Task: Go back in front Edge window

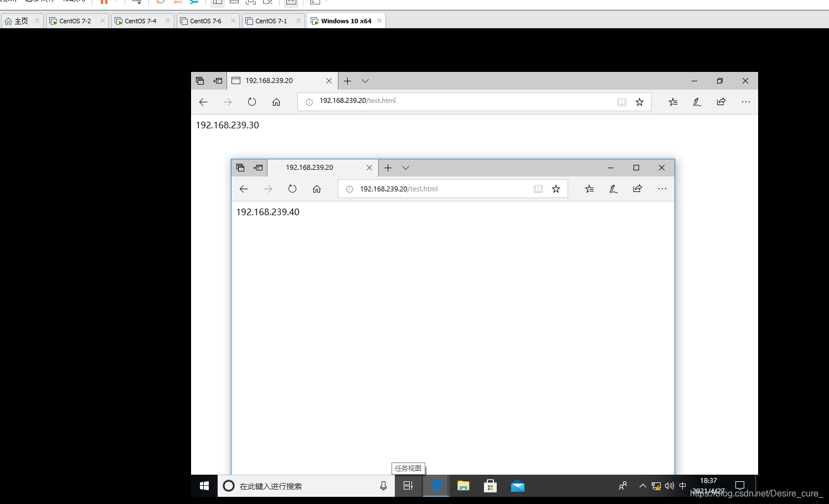Action: click(244, 189)
